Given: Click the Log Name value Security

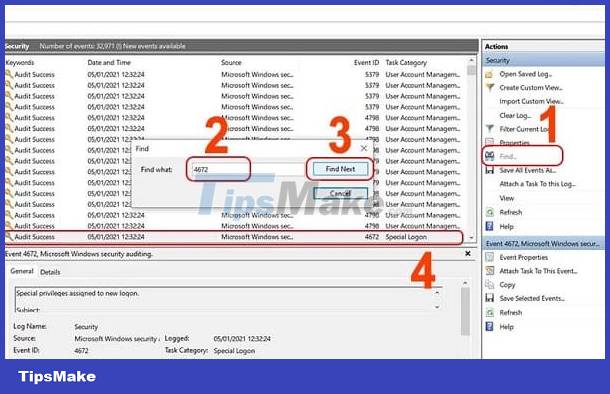Looking at the screenshot, I should 86,327.
